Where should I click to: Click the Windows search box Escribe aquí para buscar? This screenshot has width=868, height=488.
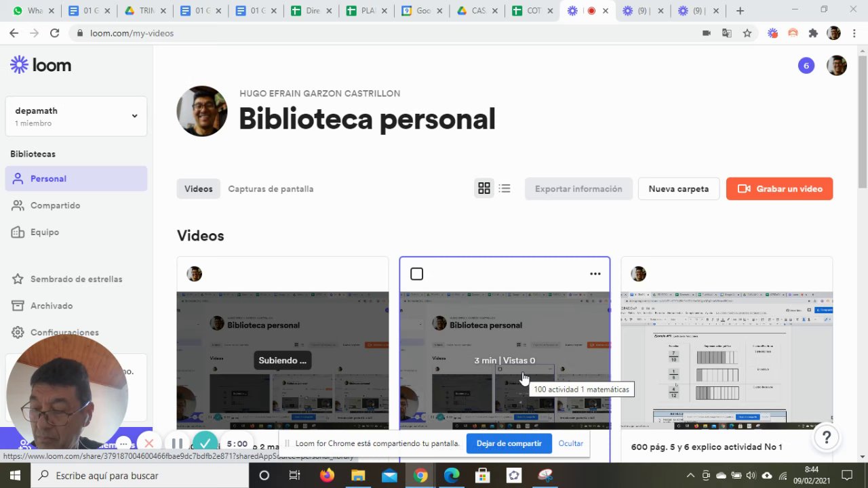[x=140, y=476]
